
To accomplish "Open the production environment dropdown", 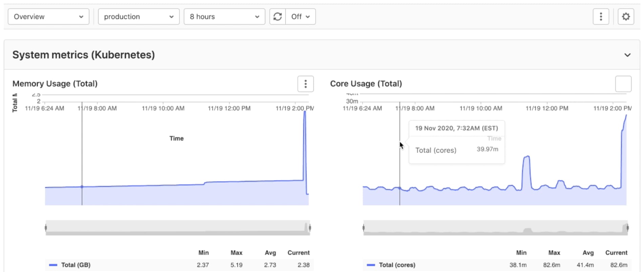I will tap(139, 17).
